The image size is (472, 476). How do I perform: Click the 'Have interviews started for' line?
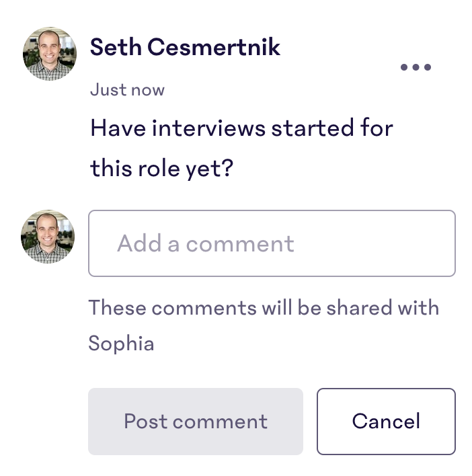[x=241, y=128]
